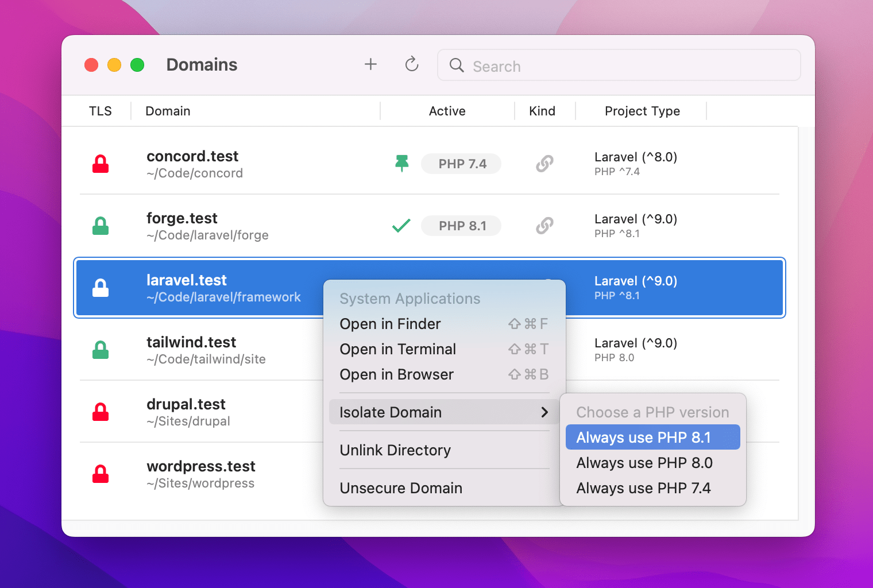Choose Open in Terminal from context menu
This screenshot has width=873, height=588.
444,349
